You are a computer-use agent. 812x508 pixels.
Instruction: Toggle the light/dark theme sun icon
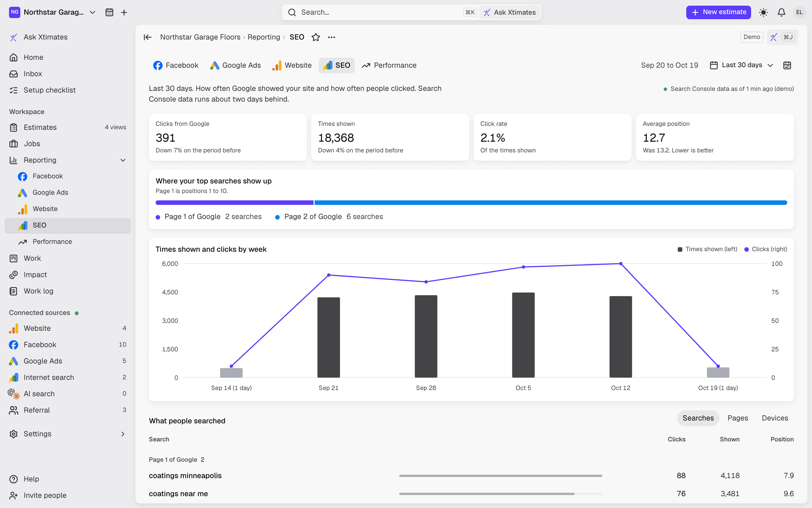click(763, 12)
